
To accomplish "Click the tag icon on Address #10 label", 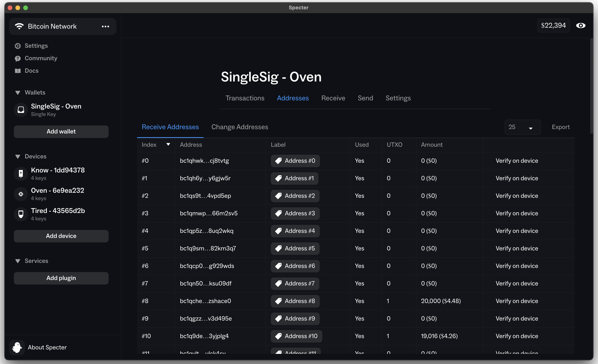I will click(x=278, y=336).
